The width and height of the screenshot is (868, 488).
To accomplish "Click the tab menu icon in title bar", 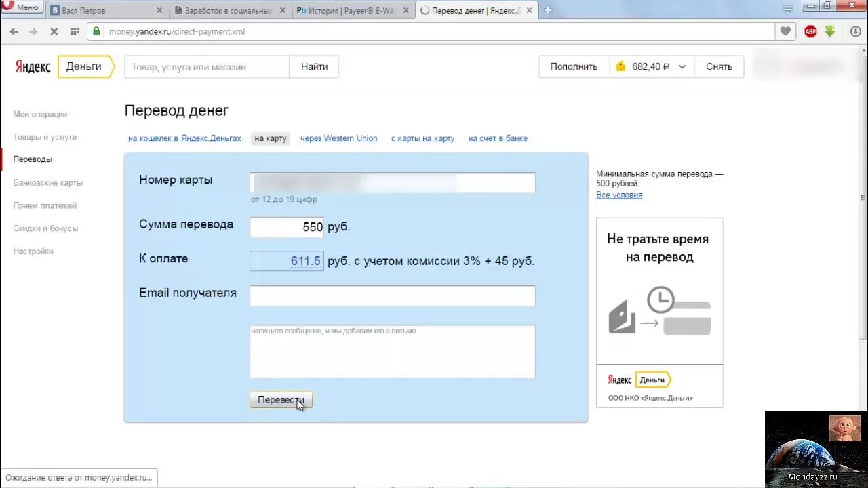I will [787, 10].
